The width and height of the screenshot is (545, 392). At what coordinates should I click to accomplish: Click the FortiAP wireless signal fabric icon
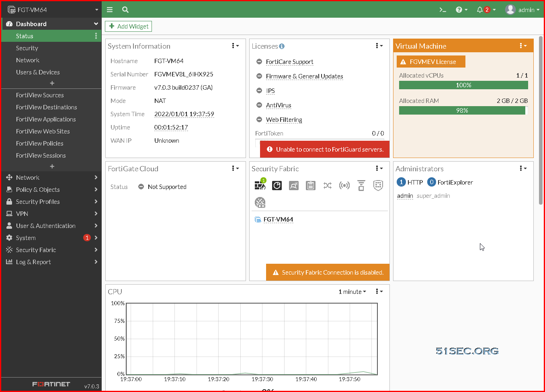(x=344, y=185)
